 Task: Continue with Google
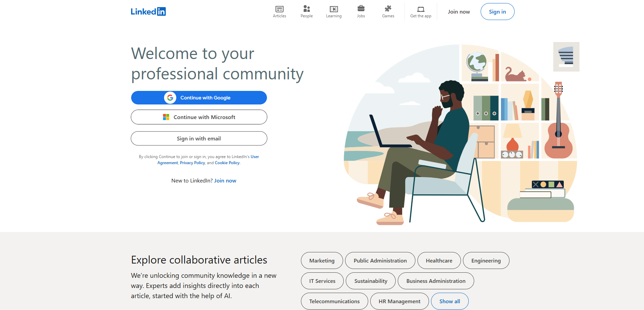coord(199,98)
